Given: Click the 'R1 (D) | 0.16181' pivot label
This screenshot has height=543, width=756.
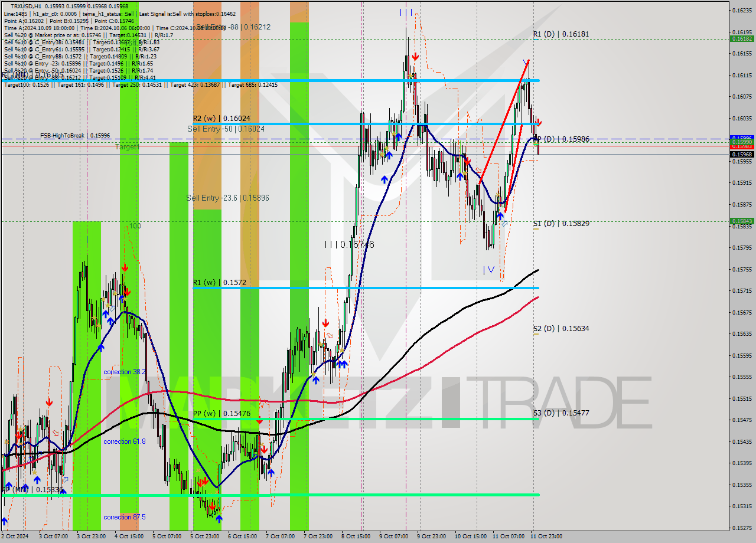Looking at the screenshot, I should click(x=561, y=34).
